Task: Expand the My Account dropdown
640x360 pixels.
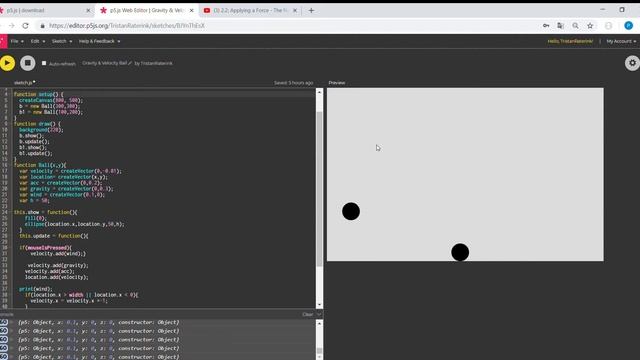Action: pos(621,41)
